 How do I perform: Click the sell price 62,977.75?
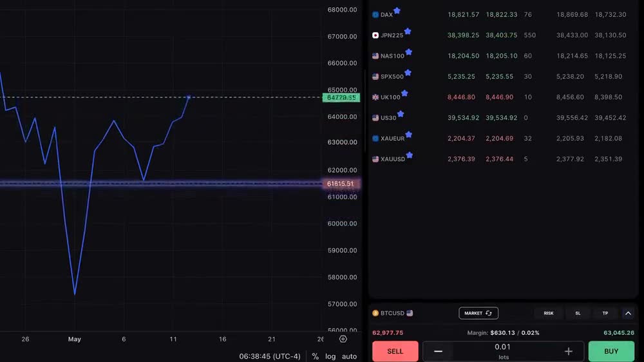[x=388, y=333]
